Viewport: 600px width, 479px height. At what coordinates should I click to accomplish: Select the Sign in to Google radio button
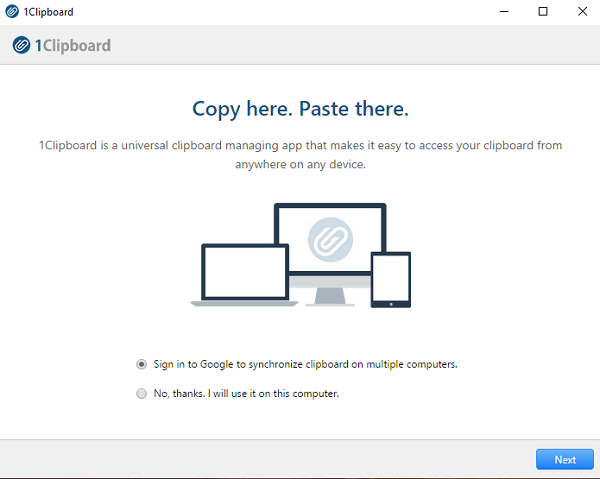142,364
